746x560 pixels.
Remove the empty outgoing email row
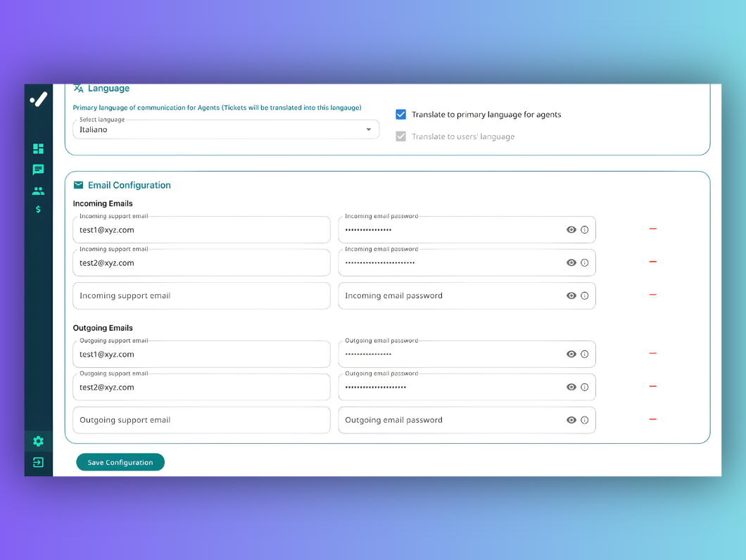click(x=652, y=419)
